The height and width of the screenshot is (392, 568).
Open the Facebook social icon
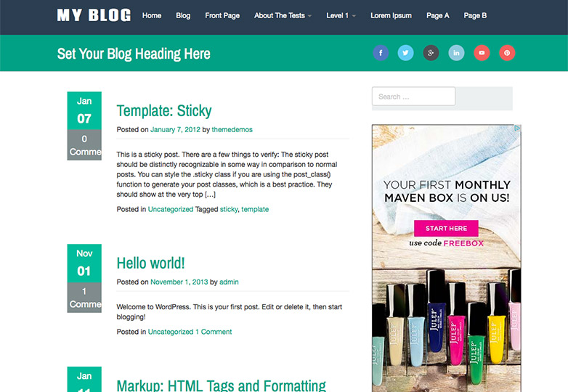pyautogui.click(x=381, y=53)
